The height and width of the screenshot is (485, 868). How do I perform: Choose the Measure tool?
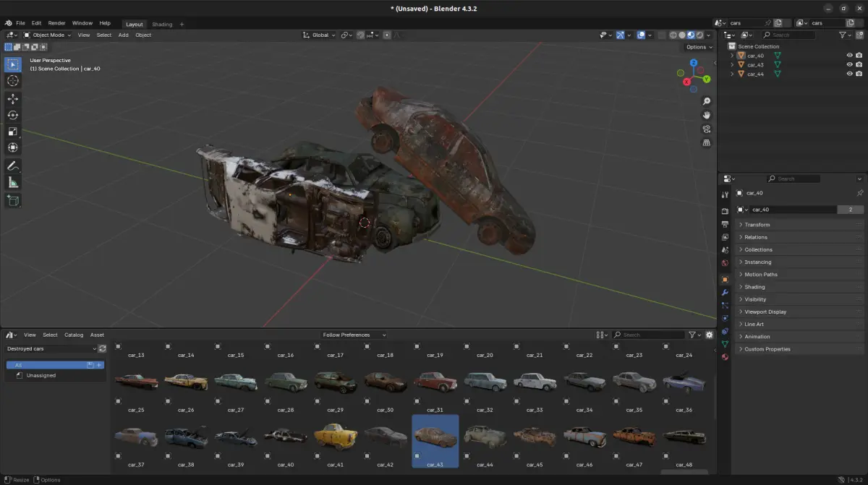(13, 183)
